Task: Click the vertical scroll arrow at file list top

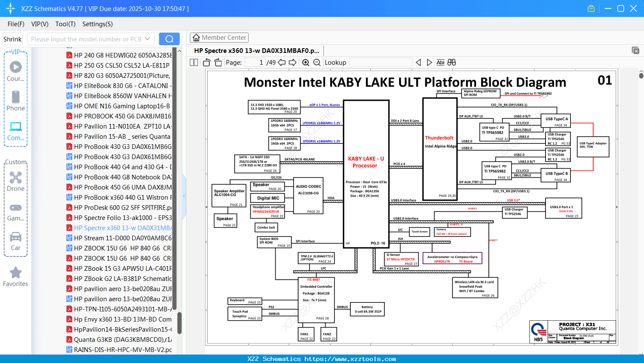Action: click(179, 51)
